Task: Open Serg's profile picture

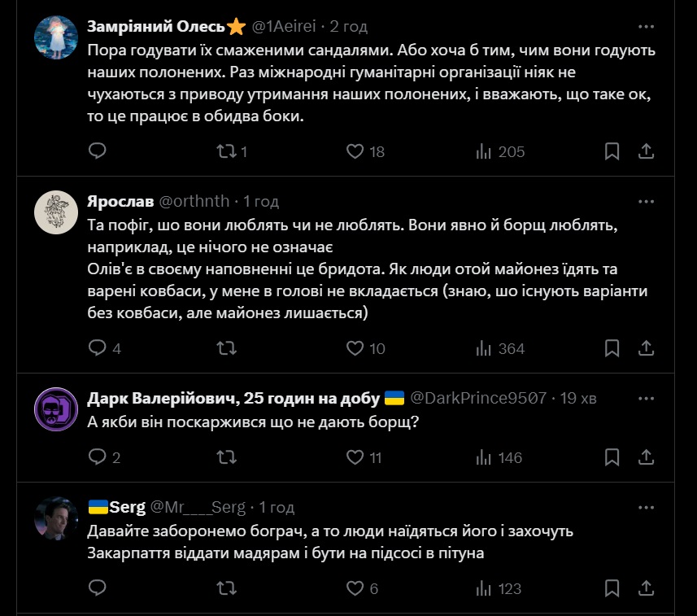Action: tap(56, 518)
